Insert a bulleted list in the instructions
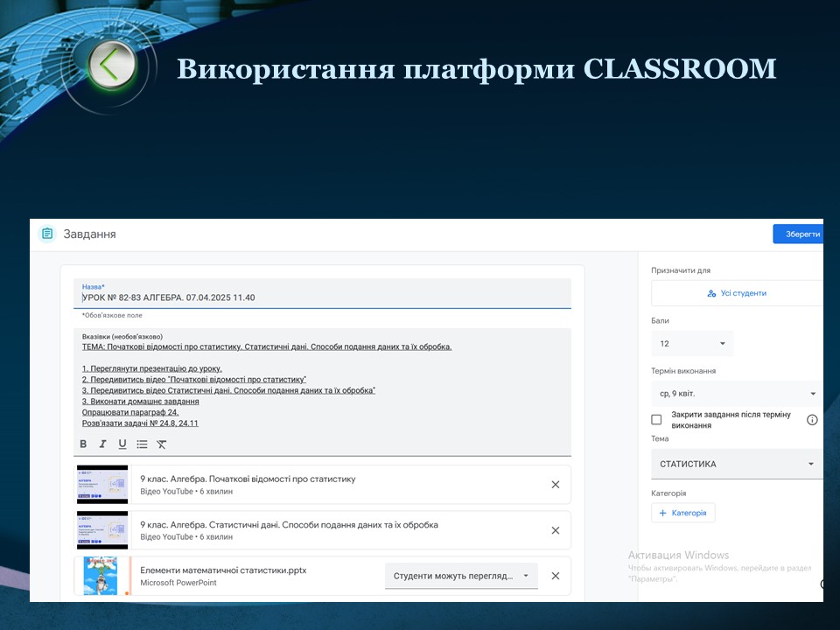This screenshot has width=840, height=630. (142, 444)
